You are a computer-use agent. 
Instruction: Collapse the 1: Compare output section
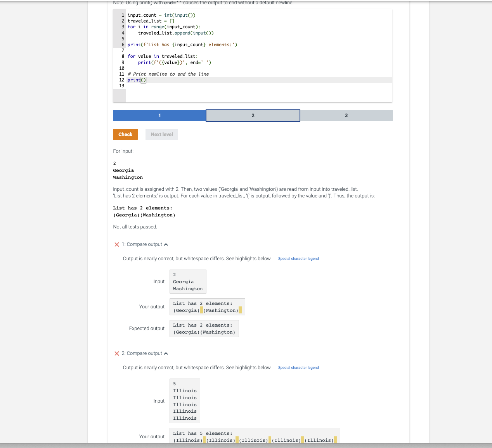click(x=166, y=244)
